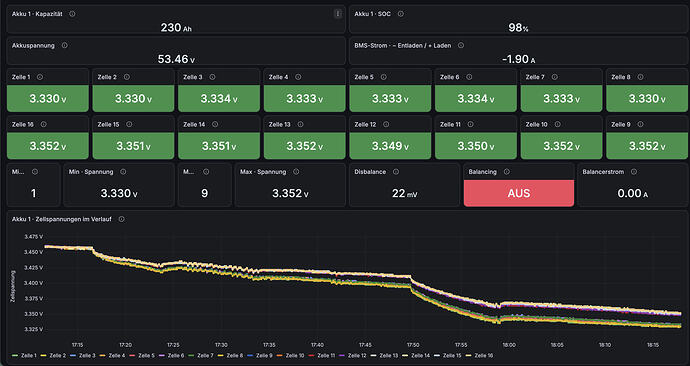Viewport: 690px width, 366px height.
Task: Show info for Zelle 12 panel
Action: coord(386,124)
